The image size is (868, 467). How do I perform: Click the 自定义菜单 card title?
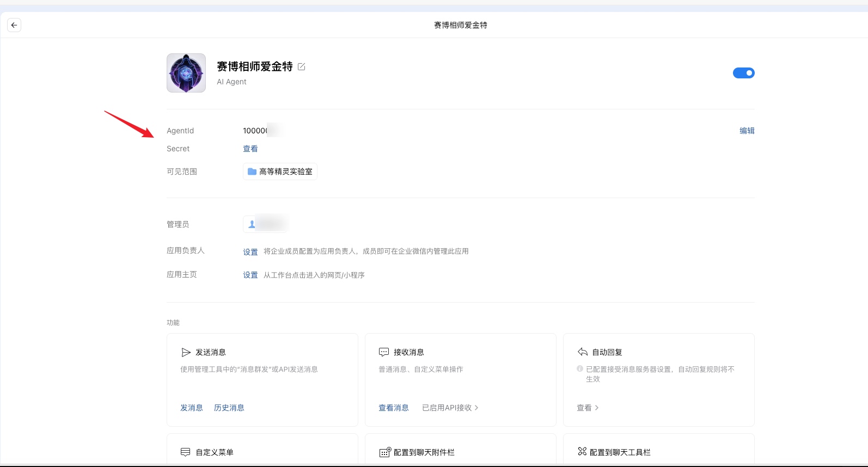pos(215,452)
